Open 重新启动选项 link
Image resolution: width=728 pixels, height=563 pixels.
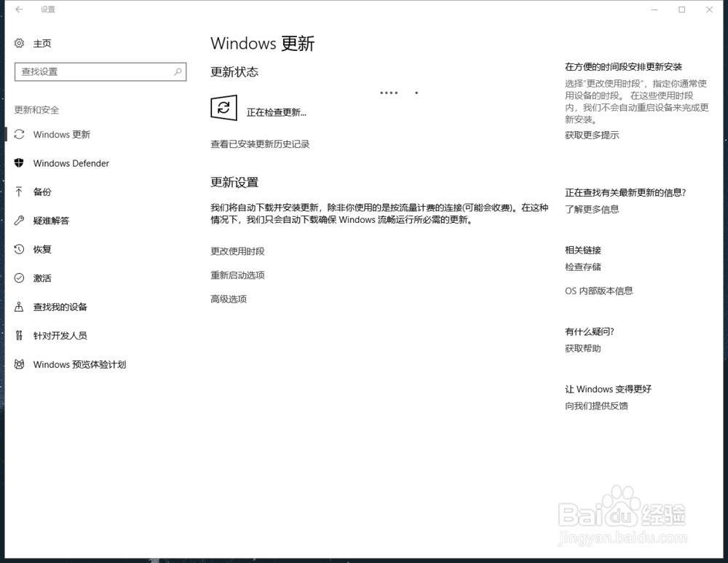tap(238, 275)
